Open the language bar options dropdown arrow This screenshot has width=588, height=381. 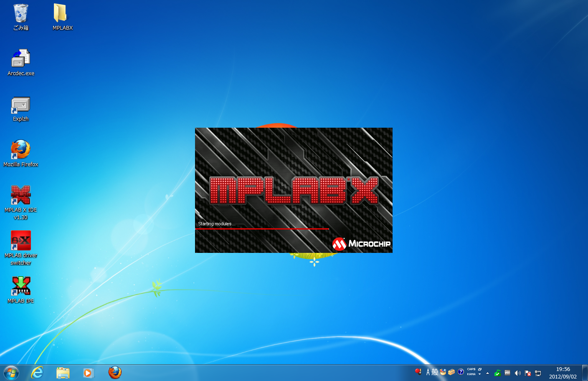(x=480, y=374)
